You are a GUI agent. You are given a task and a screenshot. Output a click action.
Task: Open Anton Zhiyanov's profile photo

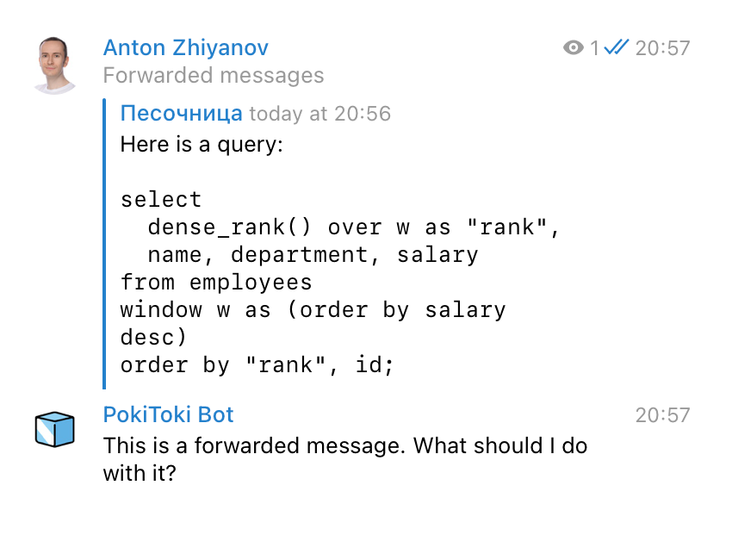tap(54, 65)
